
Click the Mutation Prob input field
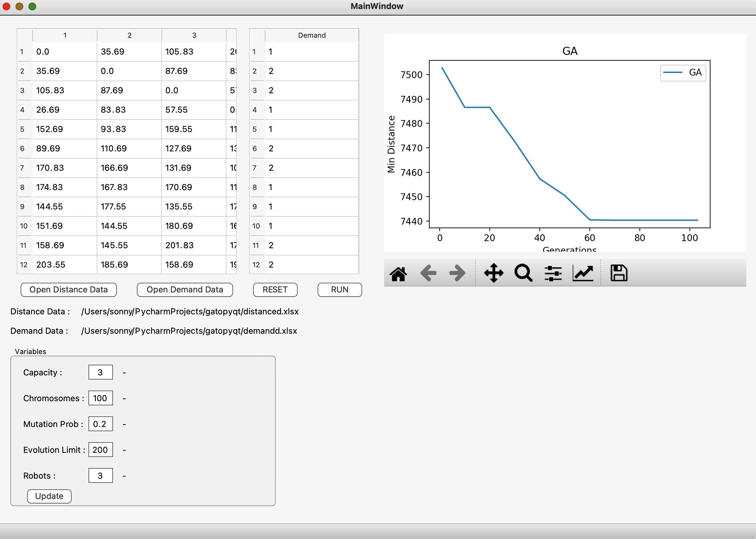(100, 424)
